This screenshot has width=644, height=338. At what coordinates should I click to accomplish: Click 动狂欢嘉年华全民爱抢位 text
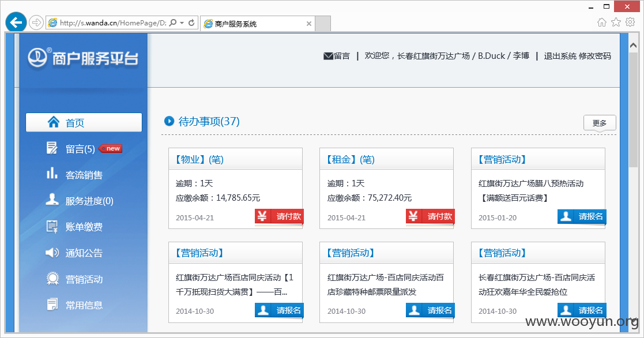click(523, 292)
